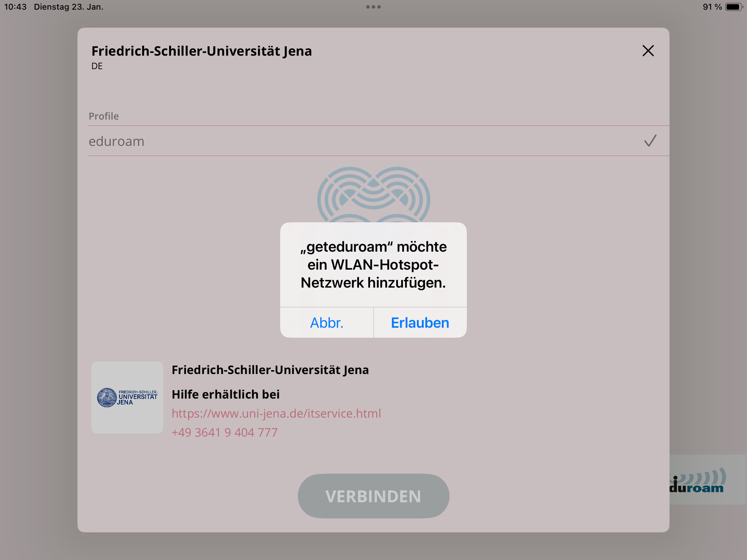Tap the phone number +49 3641 9 404 777

click(x=225, y=432)
